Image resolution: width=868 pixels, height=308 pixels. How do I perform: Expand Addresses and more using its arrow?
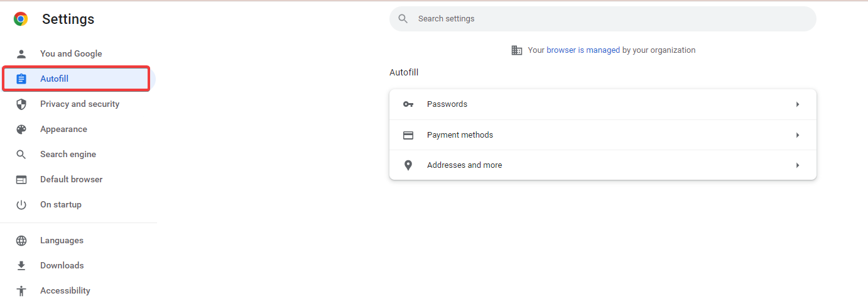[x=798, y=165]
